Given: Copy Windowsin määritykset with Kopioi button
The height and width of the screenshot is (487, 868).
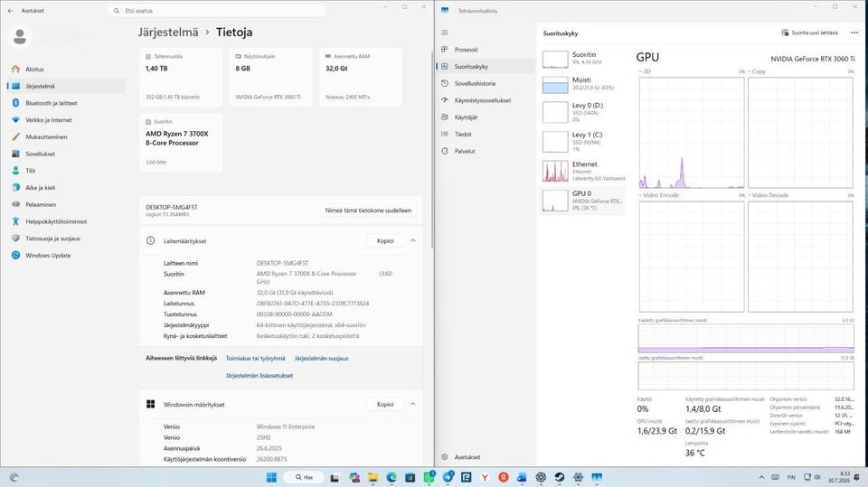Looking at the screenshot, I should point(385,404).
